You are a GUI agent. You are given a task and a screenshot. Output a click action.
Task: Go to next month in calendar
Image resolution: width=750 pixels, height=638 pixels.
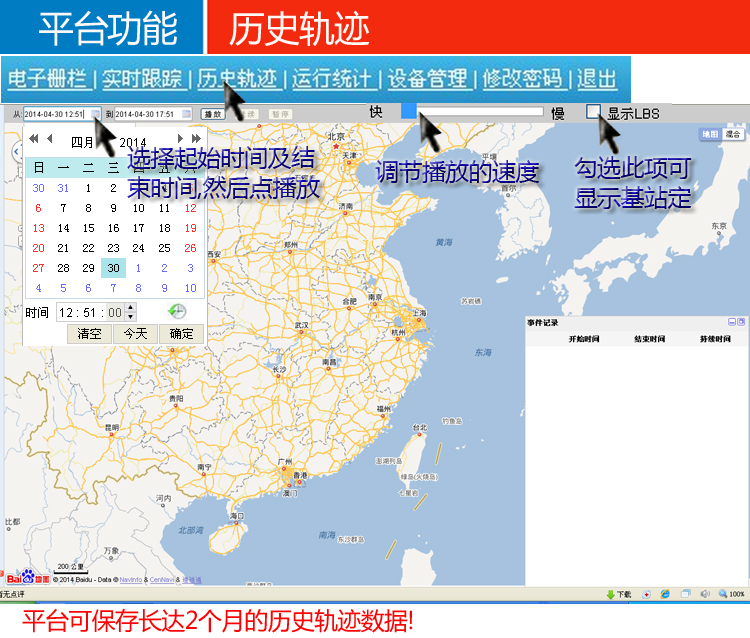pyautogui.click(x=181, y=139)
